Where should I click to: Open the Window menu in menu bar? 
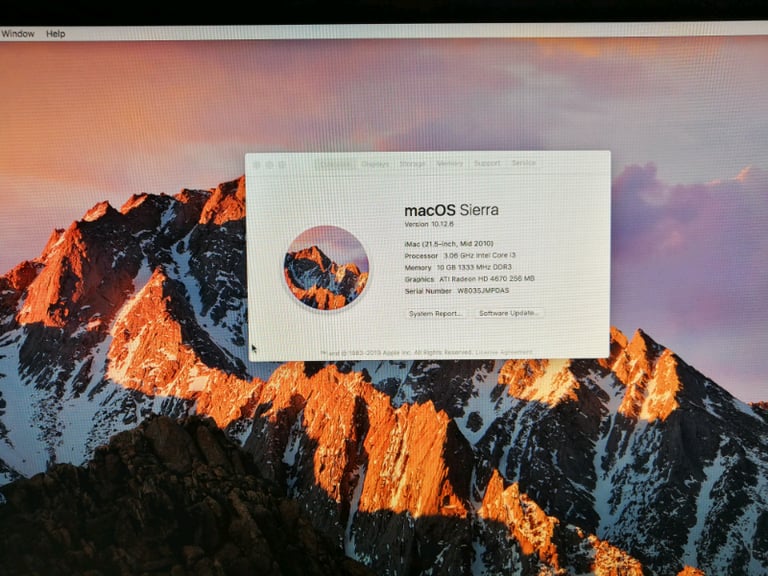(x=18, y=34)
